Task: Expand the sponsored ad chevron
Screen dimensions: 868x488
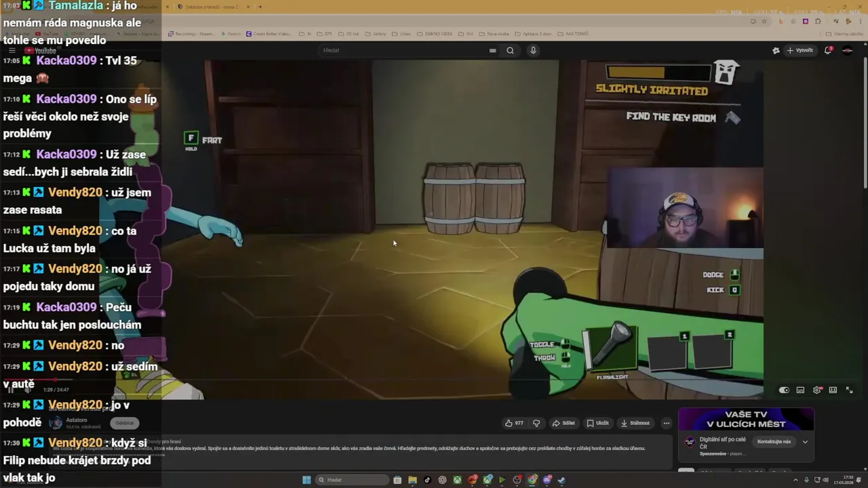Action: click(x=805, y=442)
